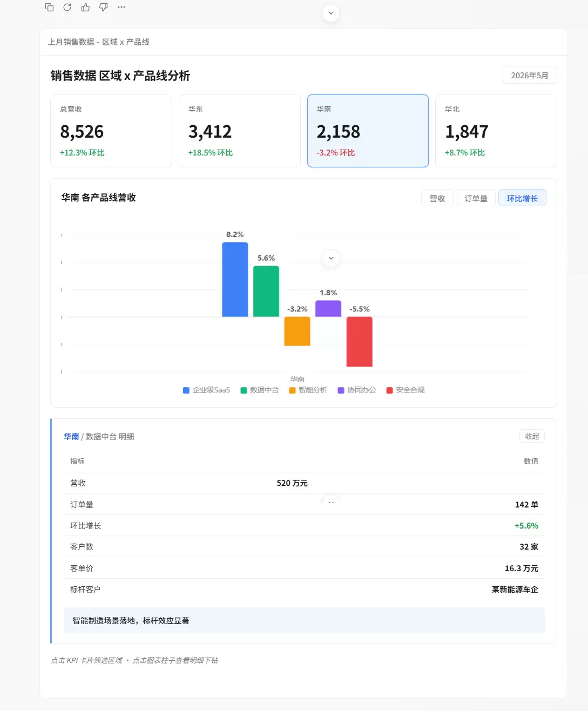Click the regenerate response icon

pos(67,7)
